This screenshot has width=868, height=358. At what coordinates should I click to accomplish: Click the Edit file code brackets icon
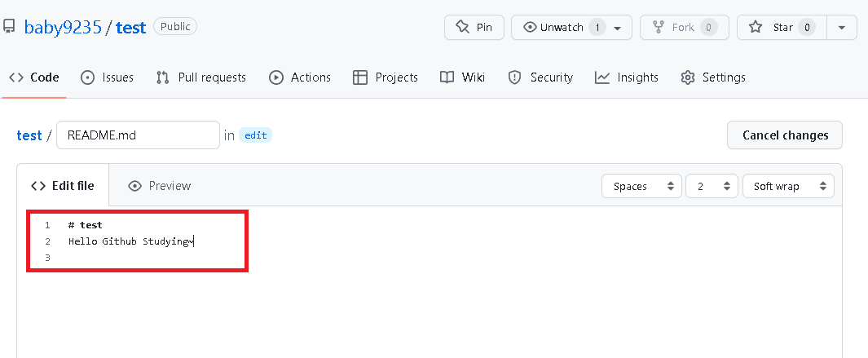[38, 186]
